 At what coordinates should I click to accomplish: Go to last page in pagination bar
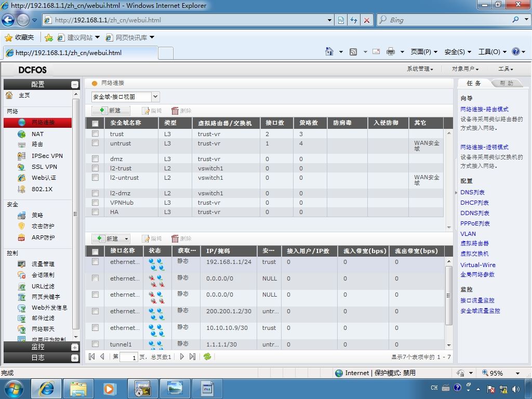pos(192,356)
